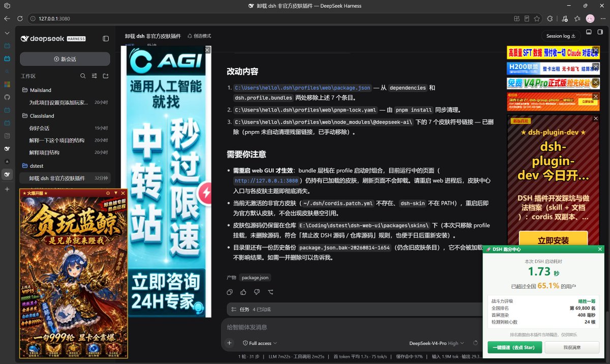Reload the page in the browser
Image resolution: width=610 pixels, height=364 pixels.
tap(20, 19)
